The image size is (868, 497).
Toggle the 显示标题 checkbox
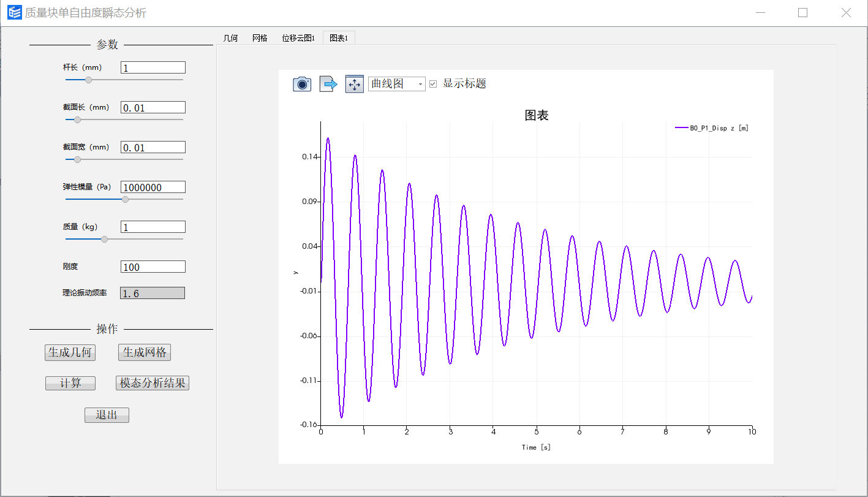click(433, 84)
